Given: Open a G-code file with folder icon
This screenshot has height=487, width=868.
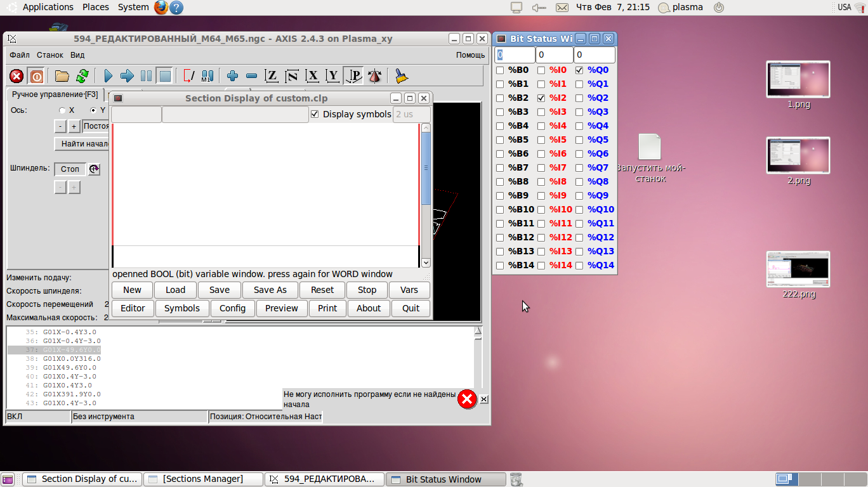Looking at the screenshot, I should click(62, 76).
